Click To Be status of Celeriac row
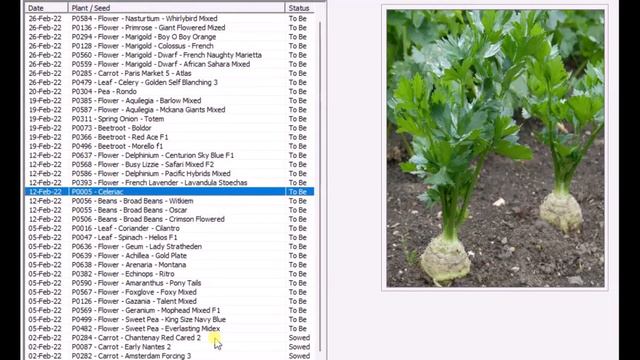 298,192
